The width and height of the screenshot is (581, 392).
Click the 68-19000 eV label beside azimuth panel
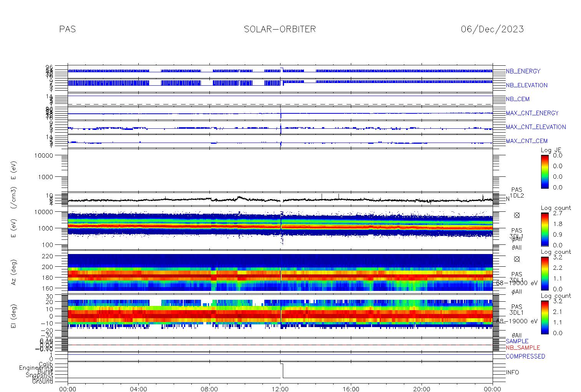pyautogui.click(x=516, y=283)
